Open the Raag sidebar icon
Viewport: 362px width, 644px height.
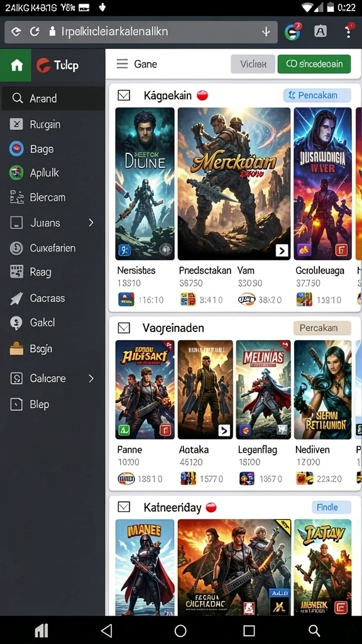tap(16, 272)
